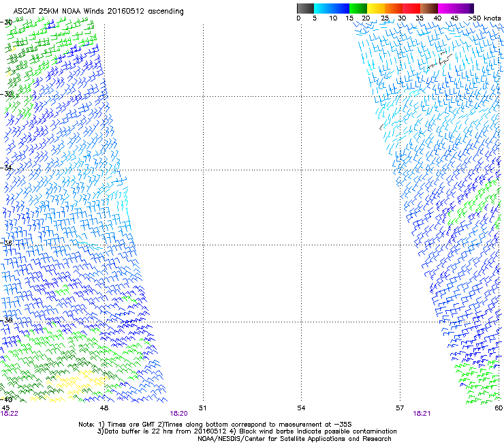This screenshot has width=504, height=443.
Task: Click the latitude label '-34'
Action: click(x=6, y=168)
